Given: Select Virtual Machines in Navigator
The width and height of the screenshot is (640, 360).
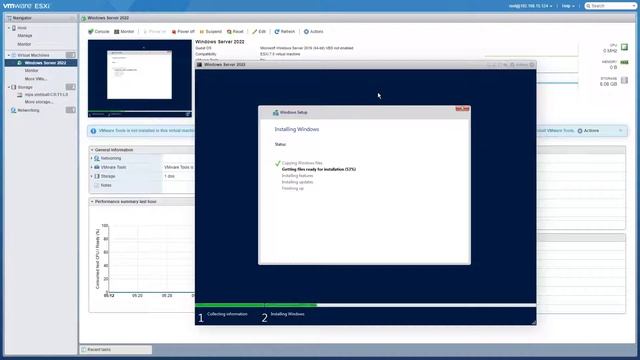Looking at the screenshot, I should coord(33,55).
